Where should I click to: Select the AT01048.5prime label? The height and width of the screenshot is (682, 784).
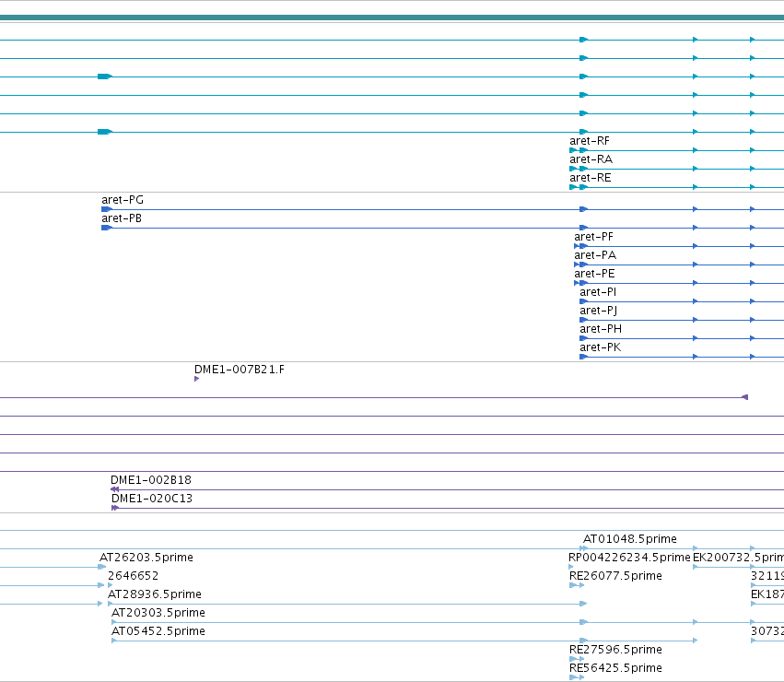pyautogui.click(x=630, y=539)
